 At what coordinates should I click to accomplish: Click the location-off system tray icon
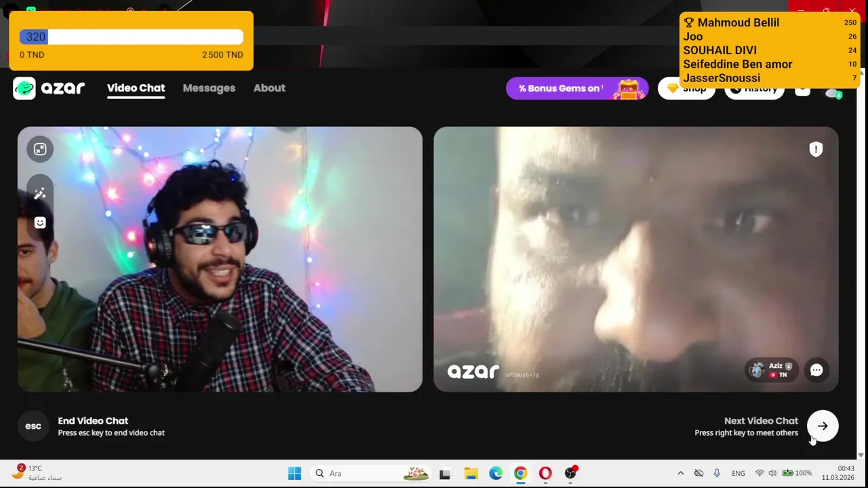pyautogui.click(x=698, y=473)
